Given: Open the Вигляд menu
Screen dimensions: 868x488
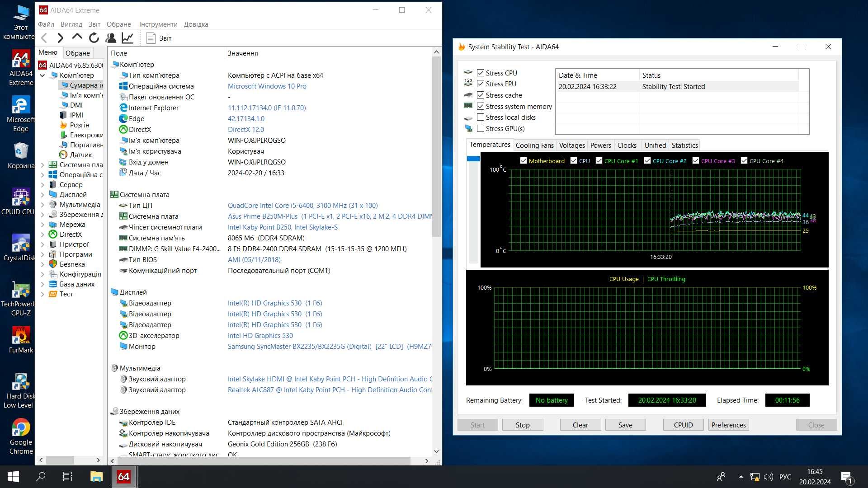Looking at the screenshot, I should (x=71, y=24).
